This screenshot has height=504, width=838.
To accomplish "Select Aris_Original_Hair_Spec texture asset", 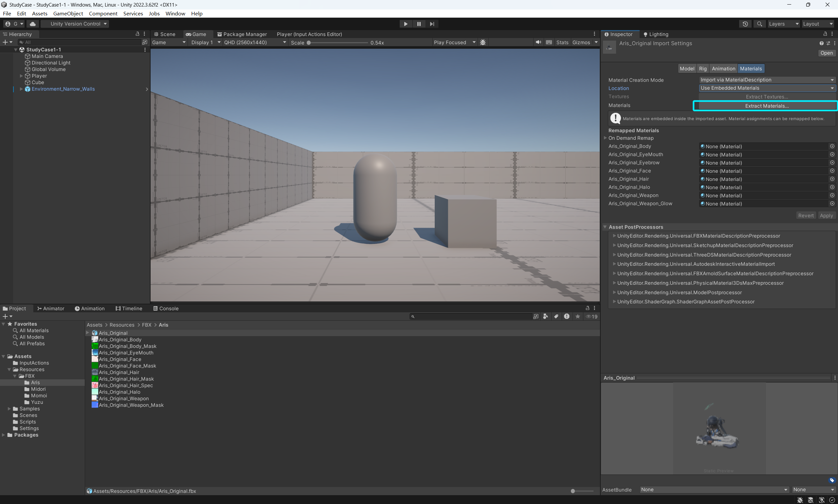I will (126, 386).
